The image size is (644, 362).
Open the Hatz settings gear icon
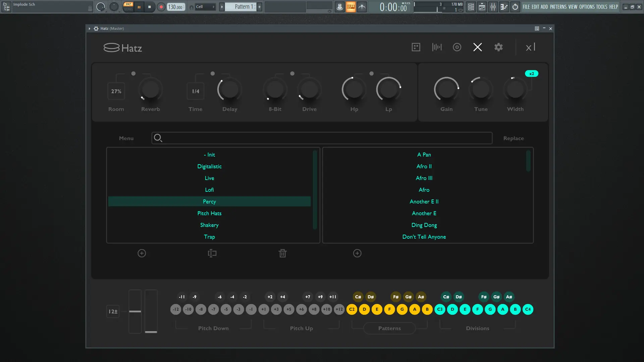(498, 47)
